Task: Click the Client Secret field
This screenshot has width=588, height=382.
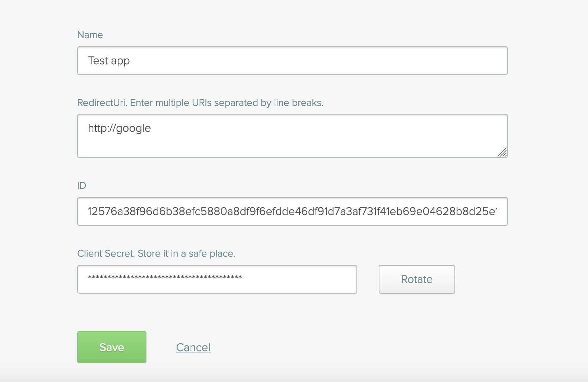Action: (x=217, y=279)
